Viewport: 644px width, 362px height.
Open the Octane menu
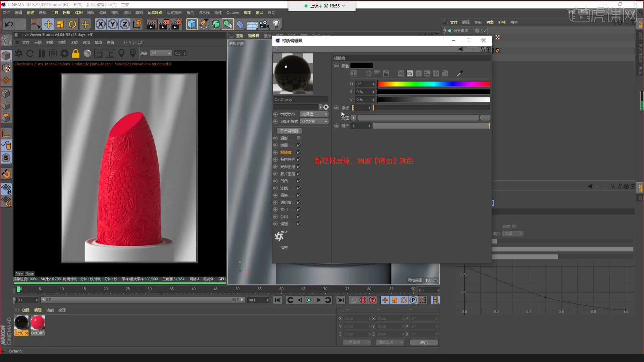click(232, 12)
